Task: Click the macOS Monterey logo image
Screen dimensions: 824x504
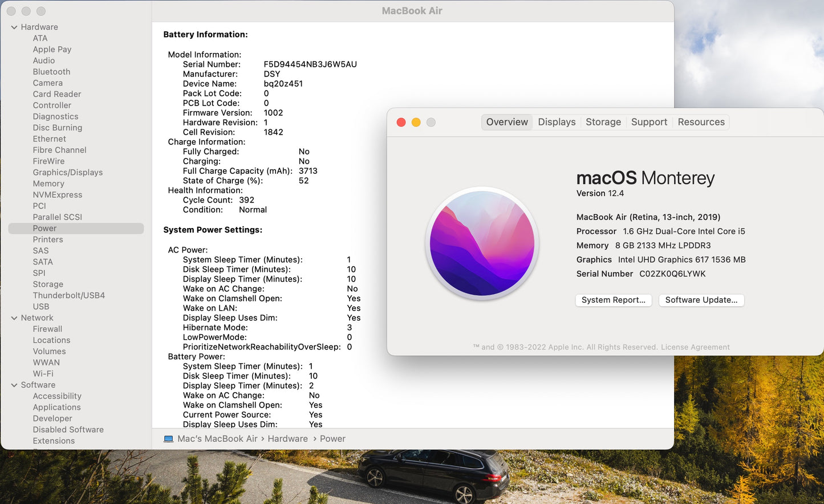Action: click(482, 244)
